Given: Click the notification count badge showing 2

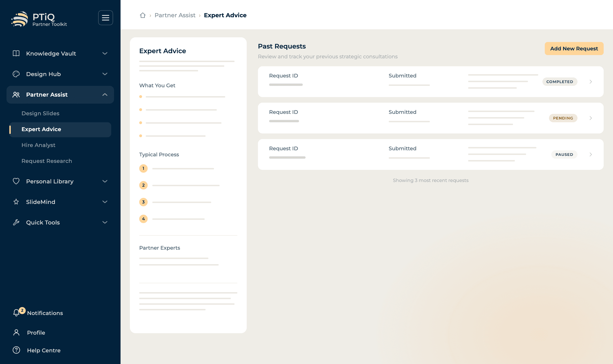Looking at the screenshot, I should (22, 310).
